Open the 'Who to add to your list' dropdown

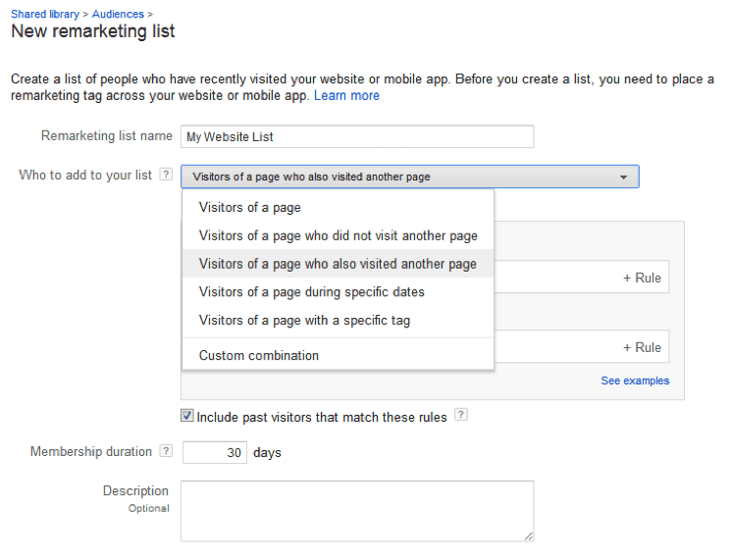[x=409, y=177]
